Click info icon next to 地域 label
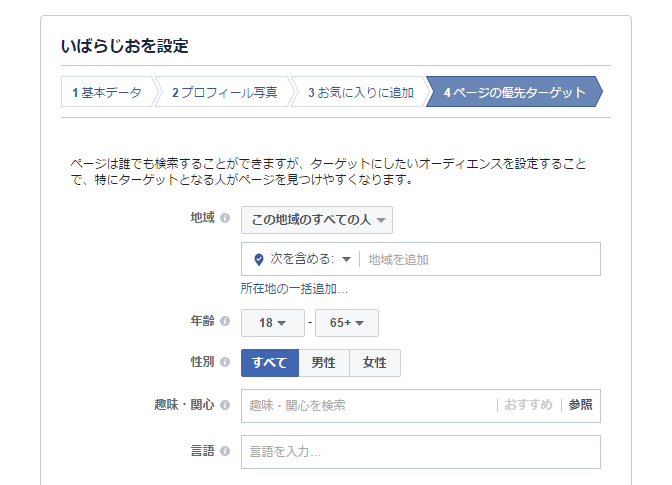This screenshot has height=485, width=672. tap(225, 218)
